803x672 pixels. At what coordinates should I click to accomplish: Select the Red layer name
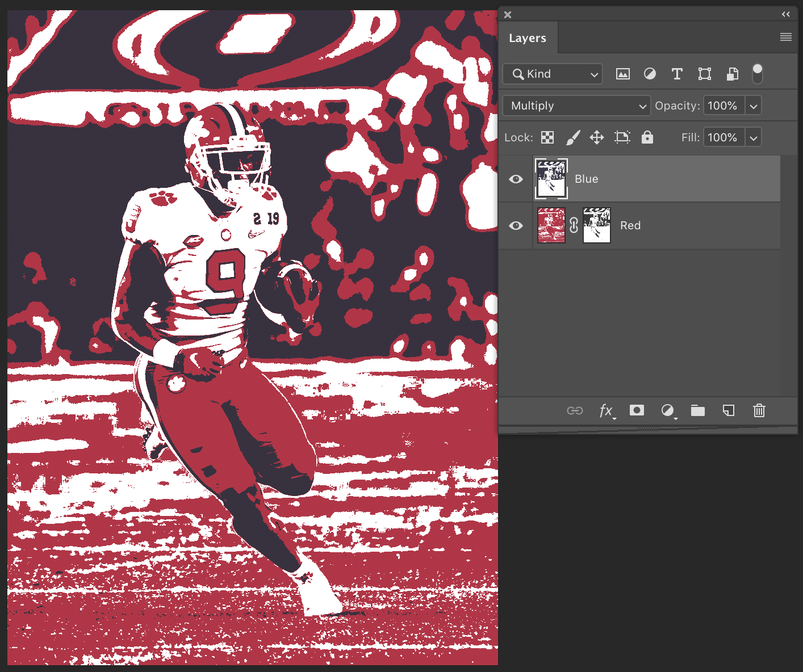(630, 225)
